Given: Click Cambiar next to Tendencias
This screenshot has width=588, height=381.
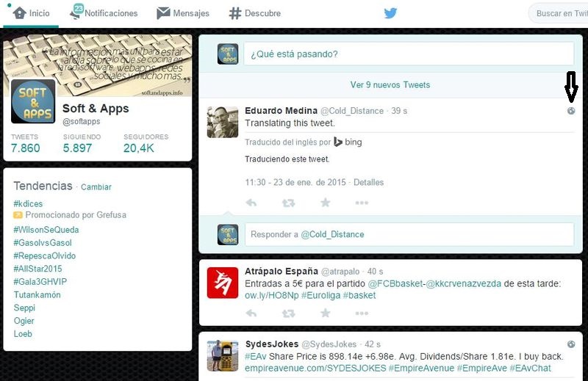Looking at the screenshot, I should [x=96, y=187].
